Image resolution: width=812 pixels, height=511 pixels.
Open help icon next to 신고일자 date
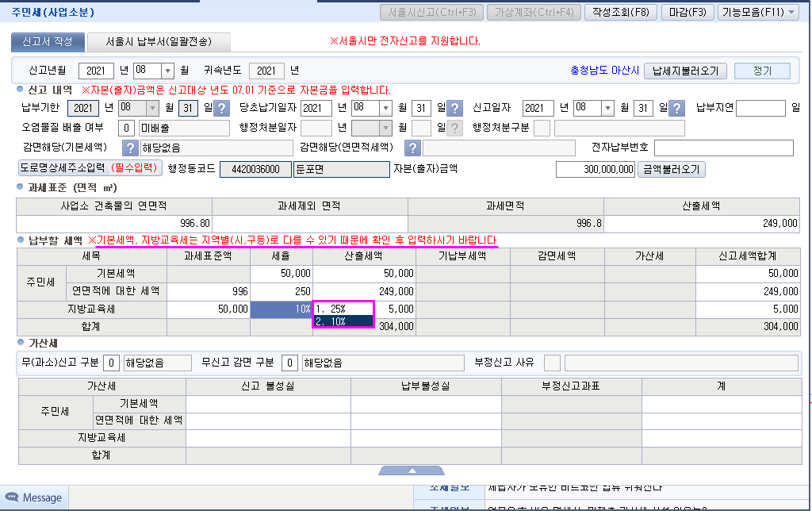(677, 109)
